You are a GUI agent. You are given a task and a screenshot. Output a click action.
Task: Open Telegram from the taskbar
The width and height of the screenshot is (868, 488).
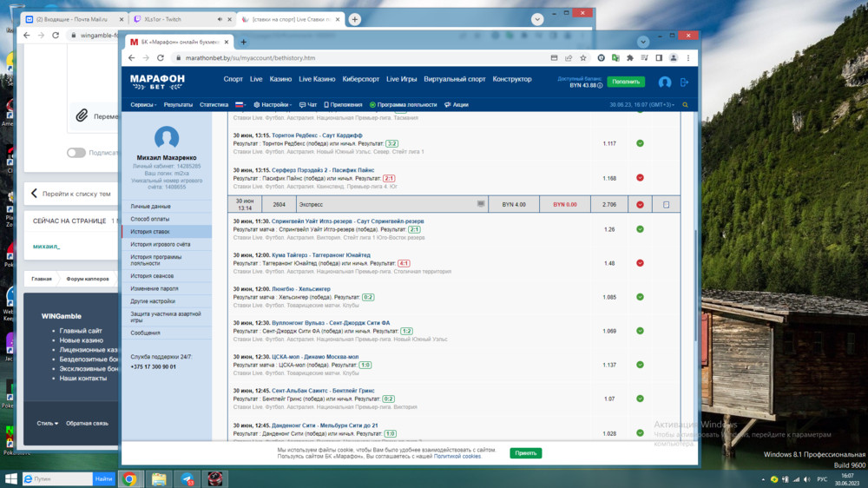(187, 478)
